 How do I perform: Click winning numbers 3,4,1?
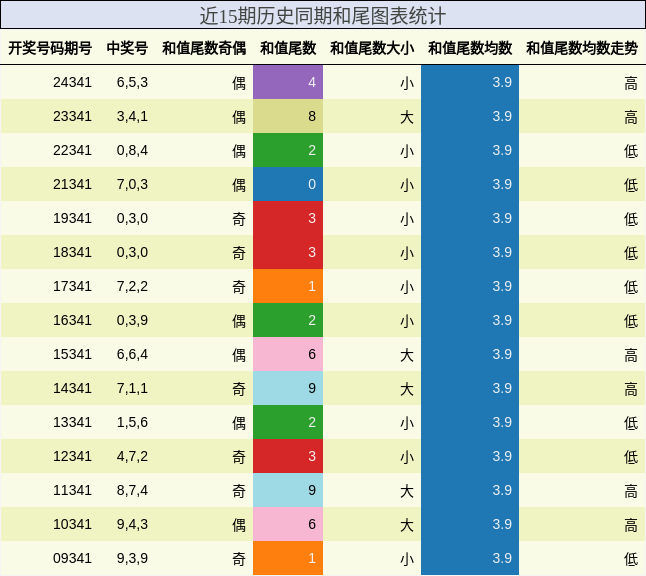(x=132, y=116)
